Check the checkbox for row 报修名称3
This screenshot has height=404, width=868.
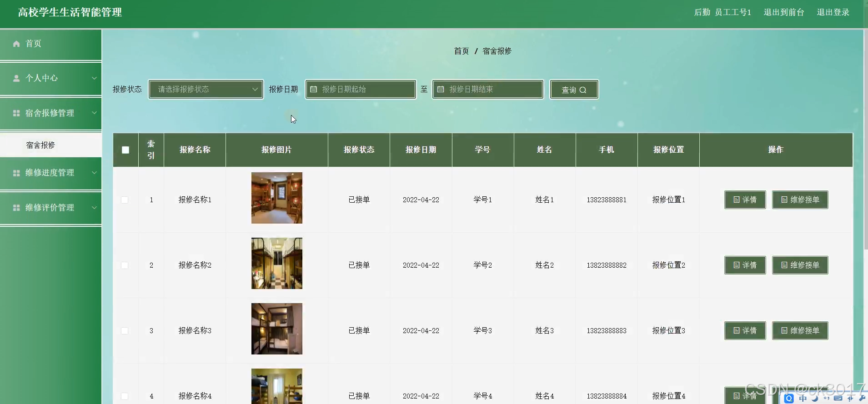click(x=125, y=331)
